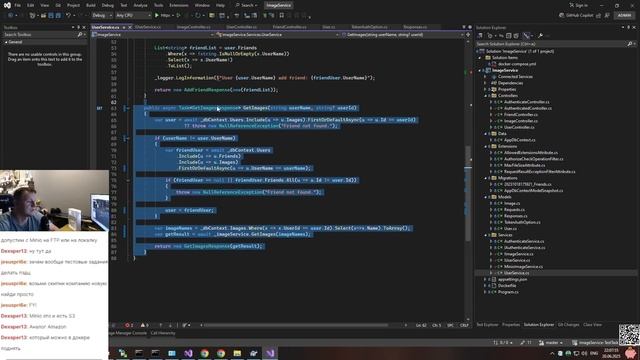Select MinioImageService.cs in Solution Explorer
Viewport: 640px width, 360px height.
pos(523,267)
